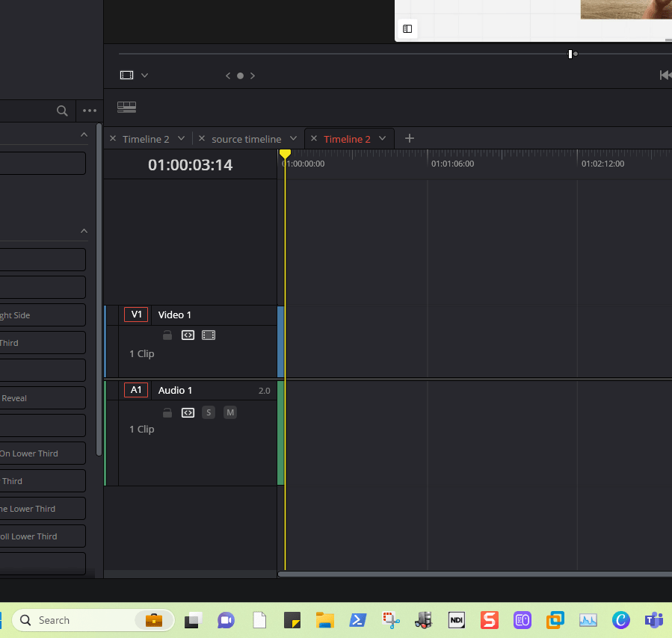Select the 'ne Lower Third' title preset
Image resolution: width=672 pixels, height=638 pixels.
[42, 509]
